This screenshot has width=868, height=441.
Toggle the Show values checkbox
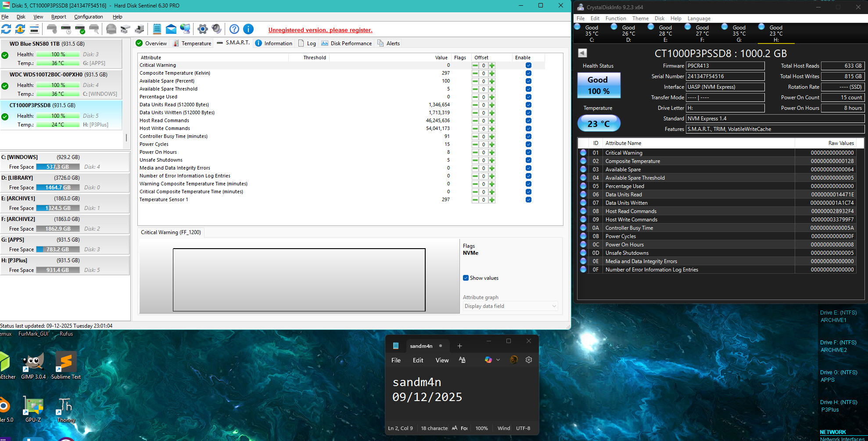click(466, 278)
